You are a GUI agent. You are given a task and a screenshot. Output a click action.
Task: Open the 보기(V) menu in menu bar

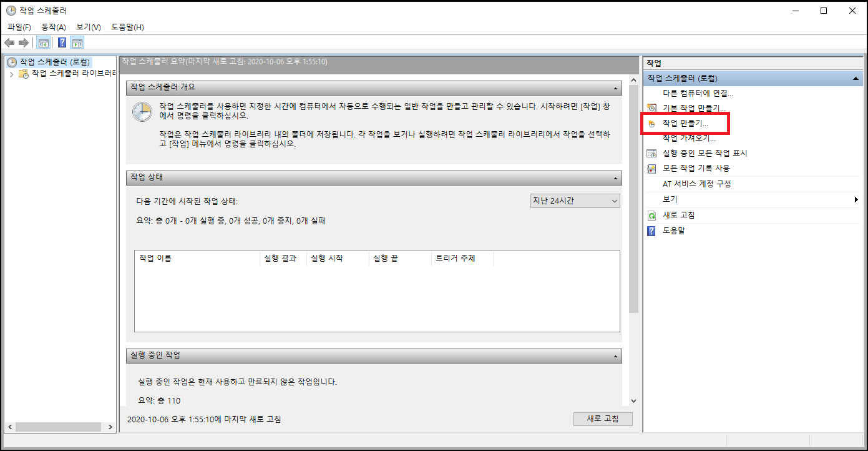tap(89, 27)
